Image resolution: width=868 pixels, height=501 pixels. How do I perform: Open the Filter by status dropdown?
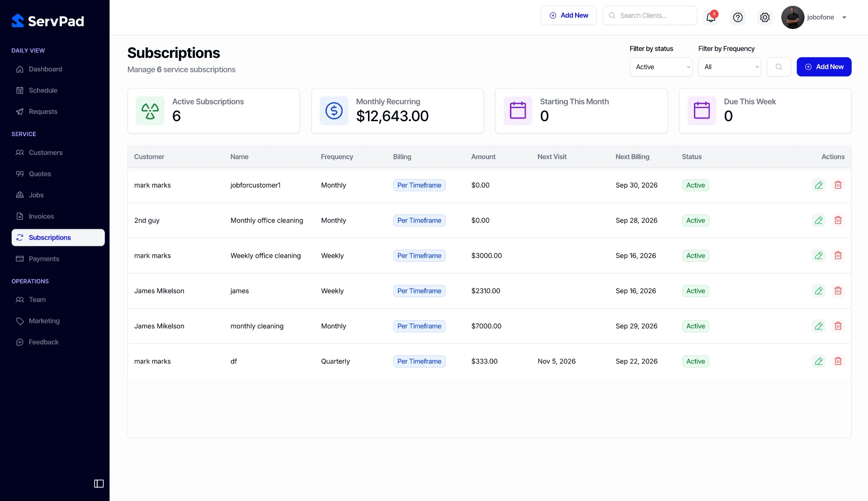[x=661, y=67]
